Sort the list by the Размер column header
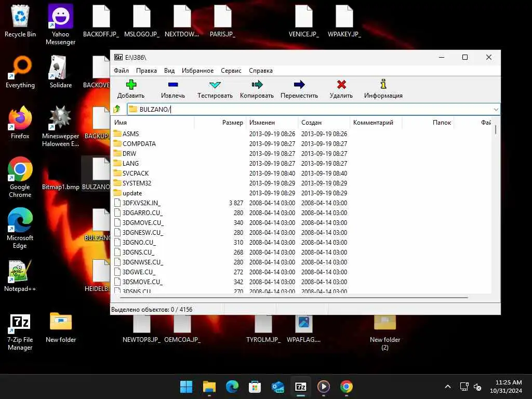Image resolution: width=532 pixels, height=399 pixels. 220,123
